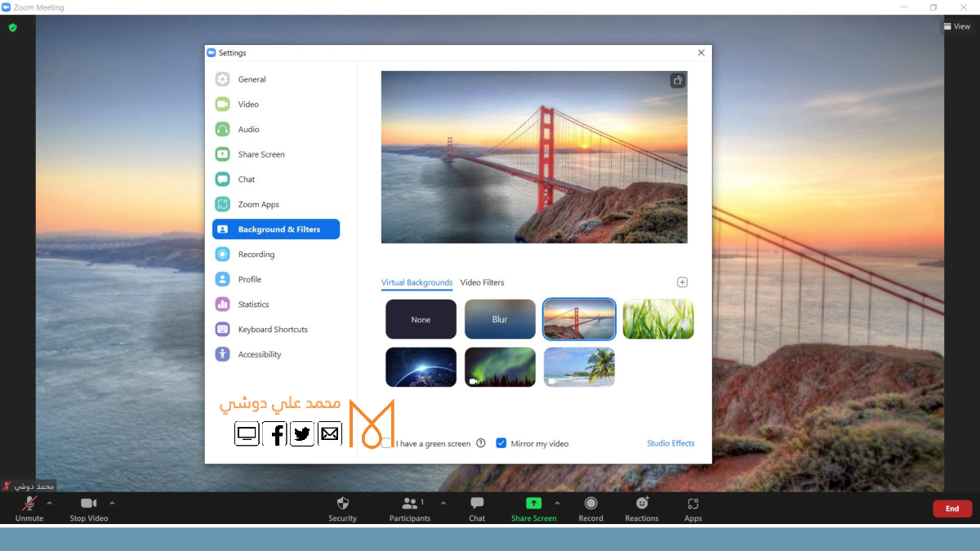Expand share options arrow beside Share Screen

pyautogui.click(x=557, y=503)
